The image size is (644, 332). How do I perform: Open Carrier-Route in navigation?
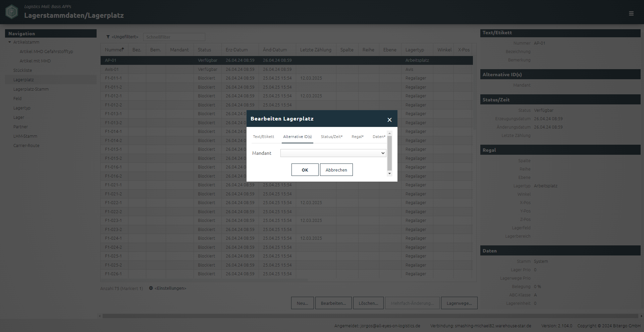click(x=26, y=145)
